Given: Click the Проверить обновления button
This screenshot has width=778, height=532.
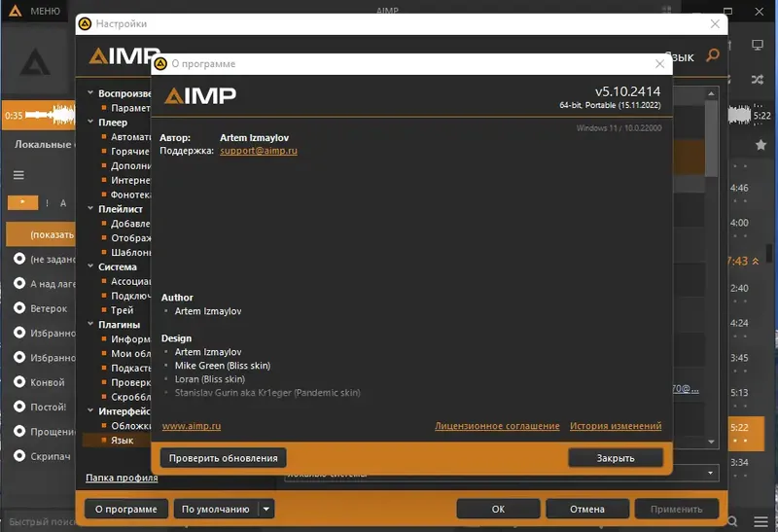Looking at the screenshot, I should 223,458.
